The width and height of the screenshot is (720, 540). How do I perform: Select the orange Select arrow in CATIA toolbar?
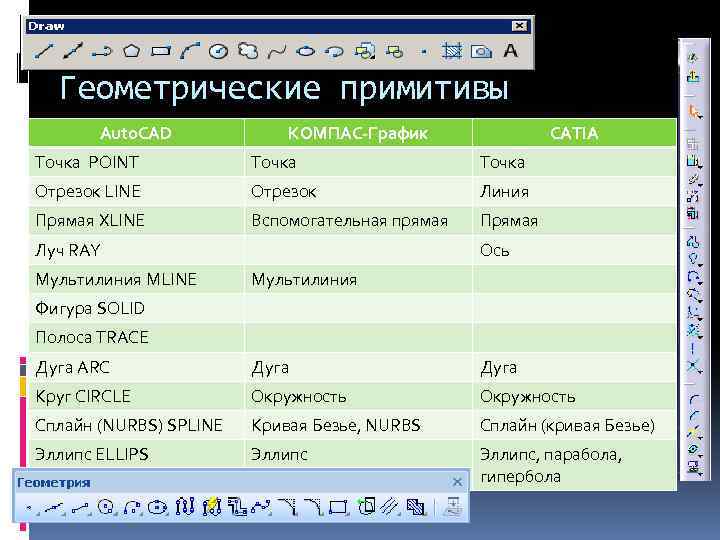click(695, 112)
